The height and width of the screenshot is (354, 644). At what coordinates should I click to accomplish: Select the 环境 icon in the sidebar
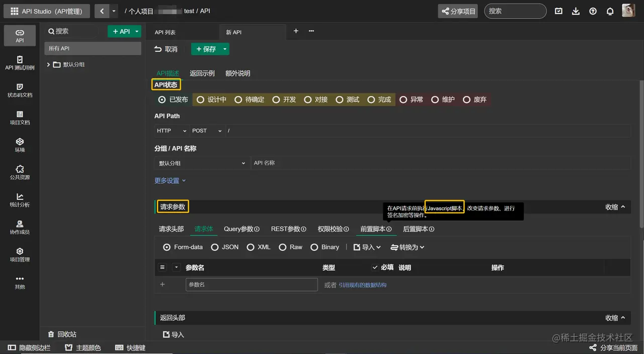click(x=20, y=146)
